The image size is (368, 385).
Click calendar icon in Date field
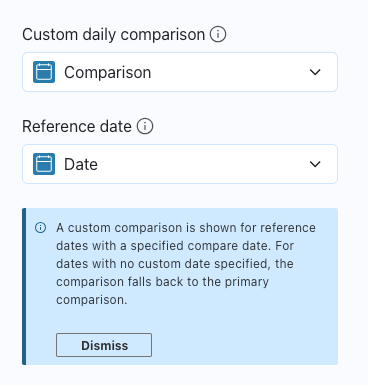pos(44,164)
